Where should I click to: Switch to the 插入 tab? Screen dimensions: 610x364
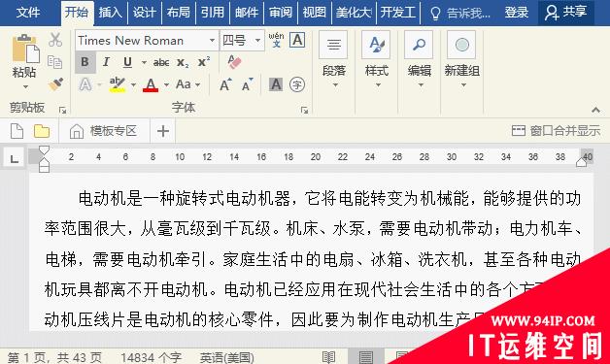110,13
